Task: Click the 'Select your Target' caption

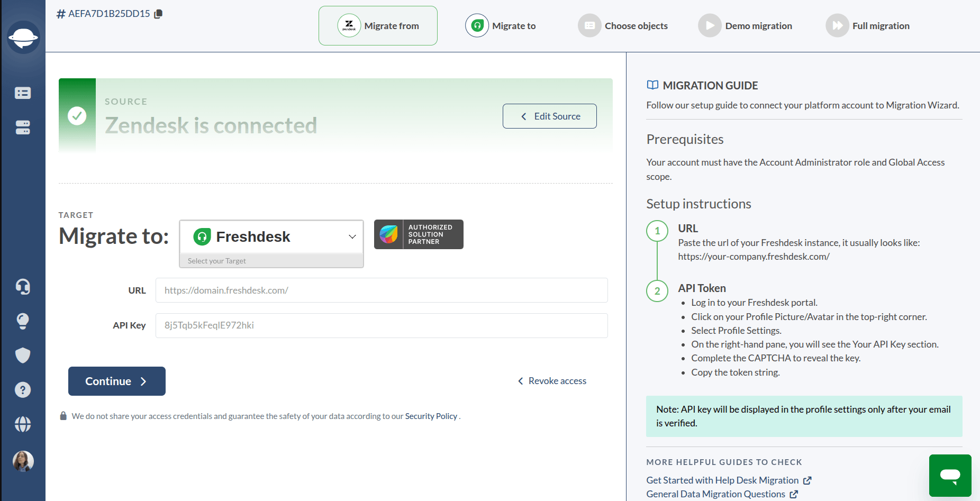Action: coord(217,261)
